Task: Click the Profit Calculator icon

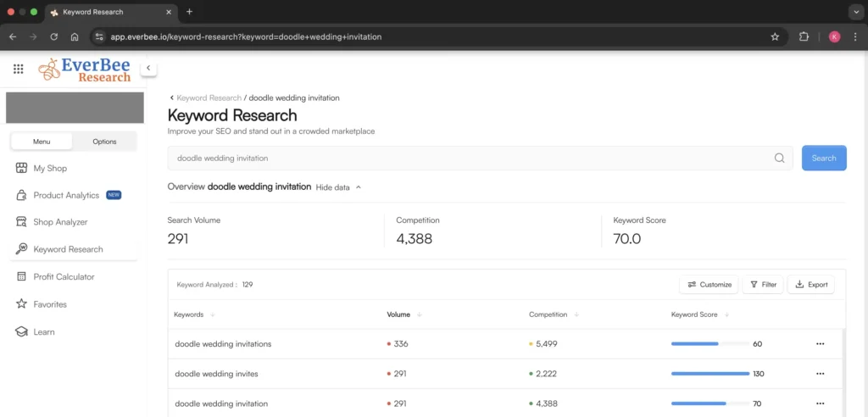Action: point(21,276)
